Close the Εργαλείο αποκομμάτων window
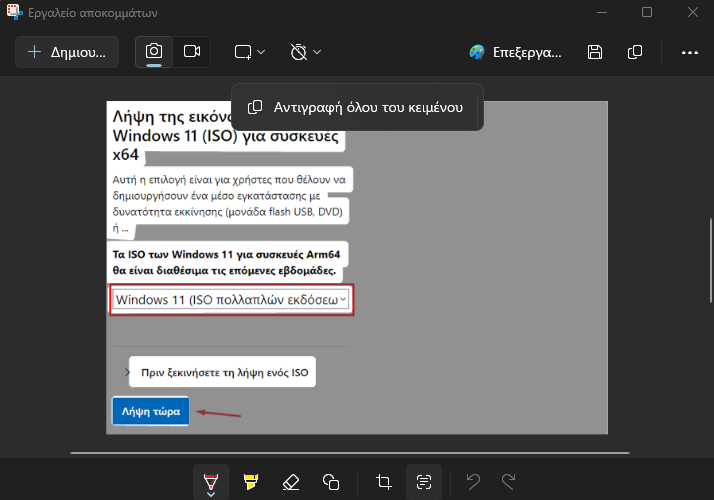This screenshot has width=714, height=500. point(693,12)
